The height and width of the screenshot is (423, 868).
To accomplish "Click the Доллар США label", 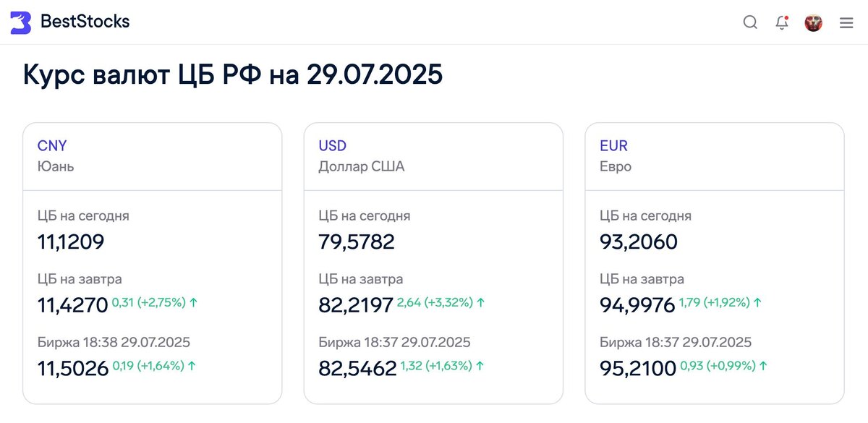I will coord(361,166).
